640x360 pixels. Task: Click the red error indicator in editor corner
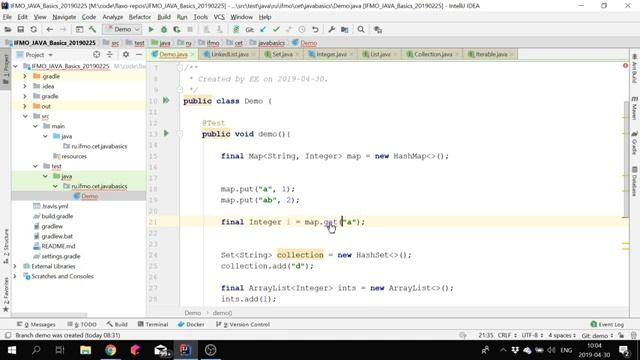625,65
